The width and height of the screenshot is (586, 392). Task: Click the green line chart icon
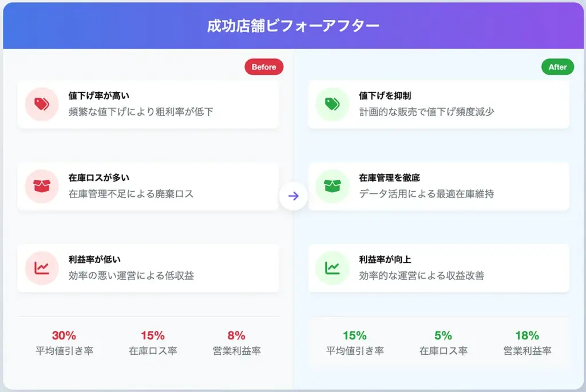(332, 268)
